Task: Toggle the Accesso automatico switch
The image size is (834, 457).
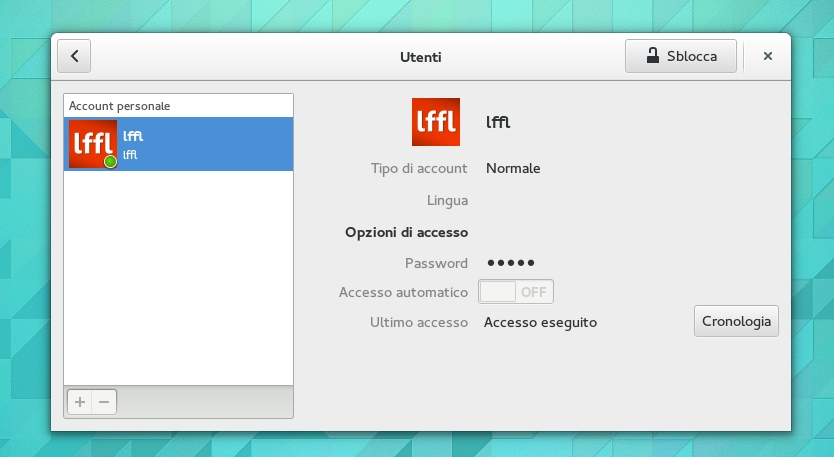Action: [x=516, y=292]
